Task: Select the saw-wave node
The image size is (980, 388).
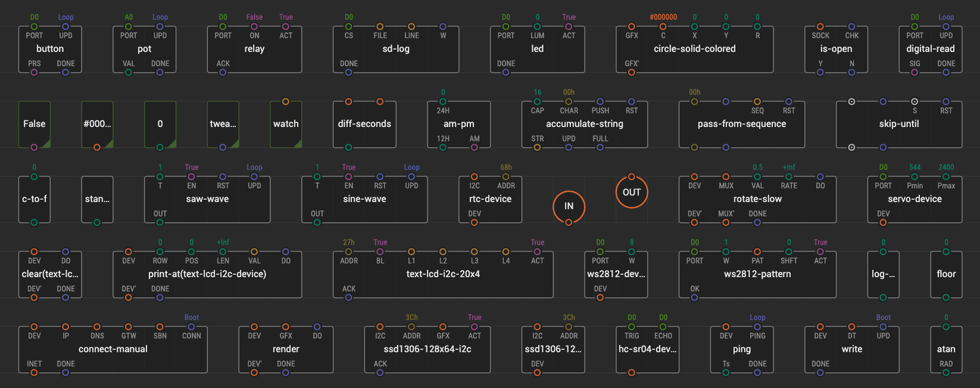Action: 207,199
